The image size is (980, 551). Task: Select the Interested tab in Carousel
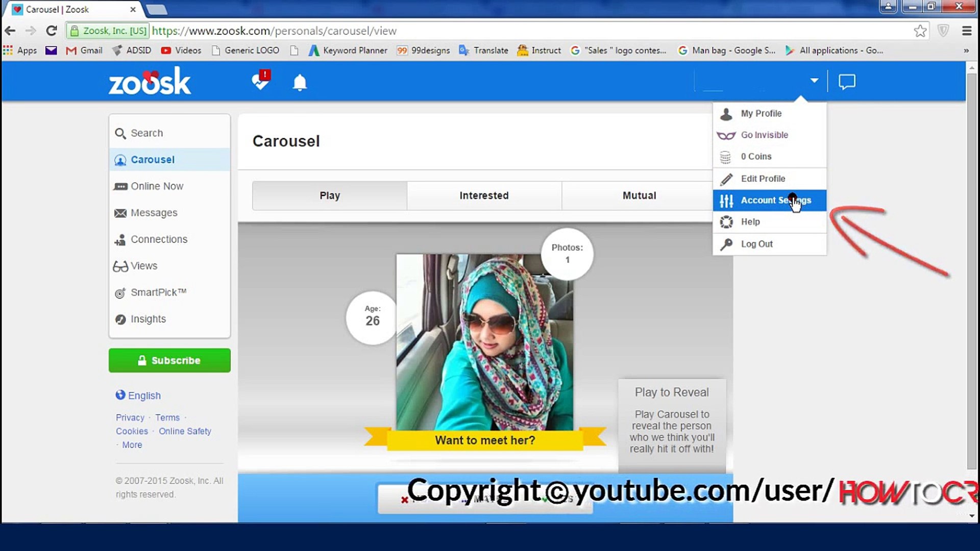pos(484,195)
